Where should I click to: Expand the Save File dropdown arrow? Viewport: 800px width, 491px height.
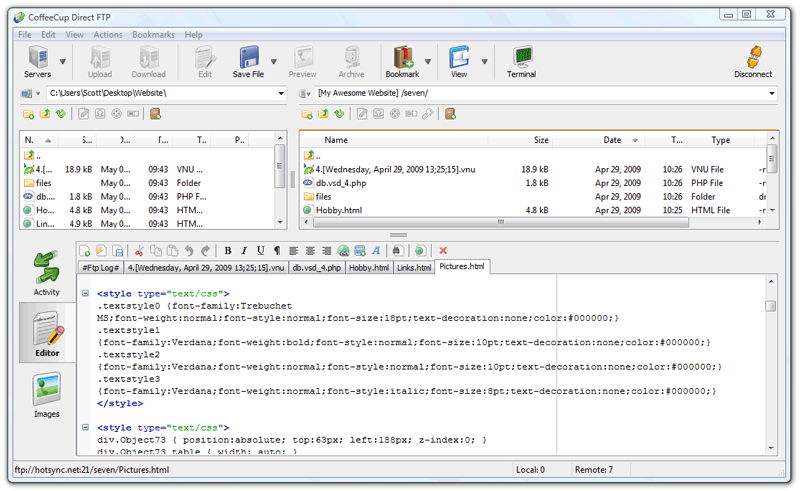pos(273,62)
